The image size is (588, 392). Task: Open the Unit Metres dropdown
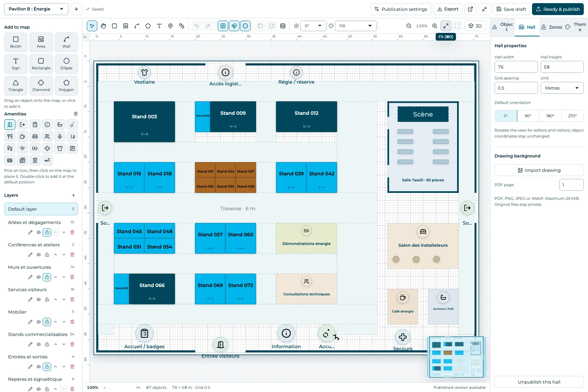tap(562, 88)
